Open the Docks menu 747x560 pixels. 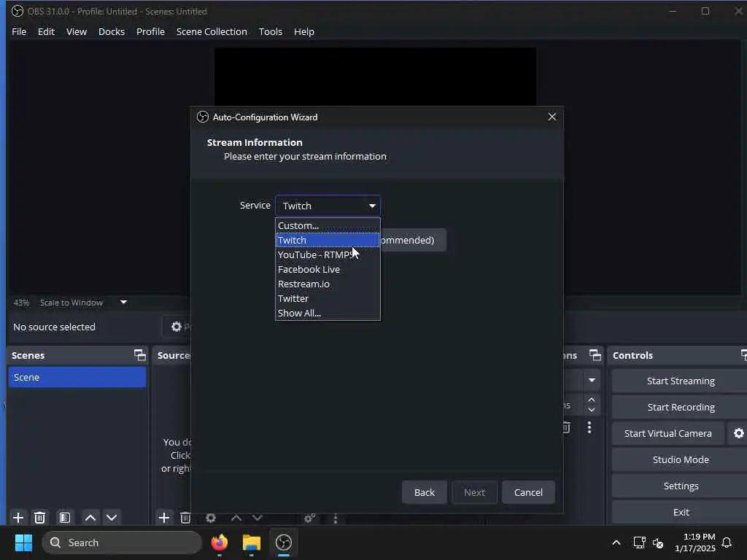click(x=112, y=31)
